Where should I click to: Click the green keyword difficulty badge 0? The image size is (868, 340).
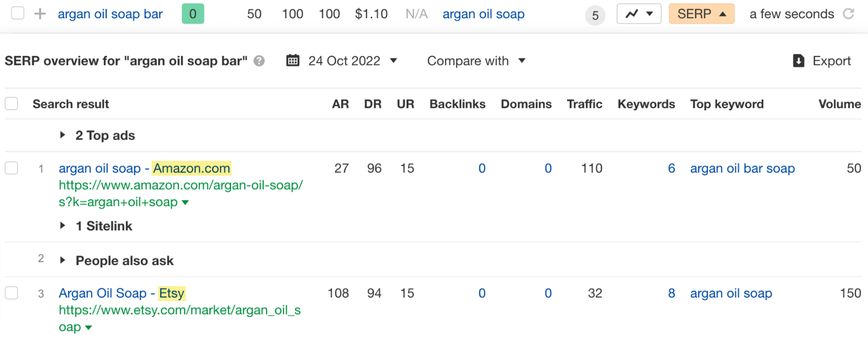193,14
